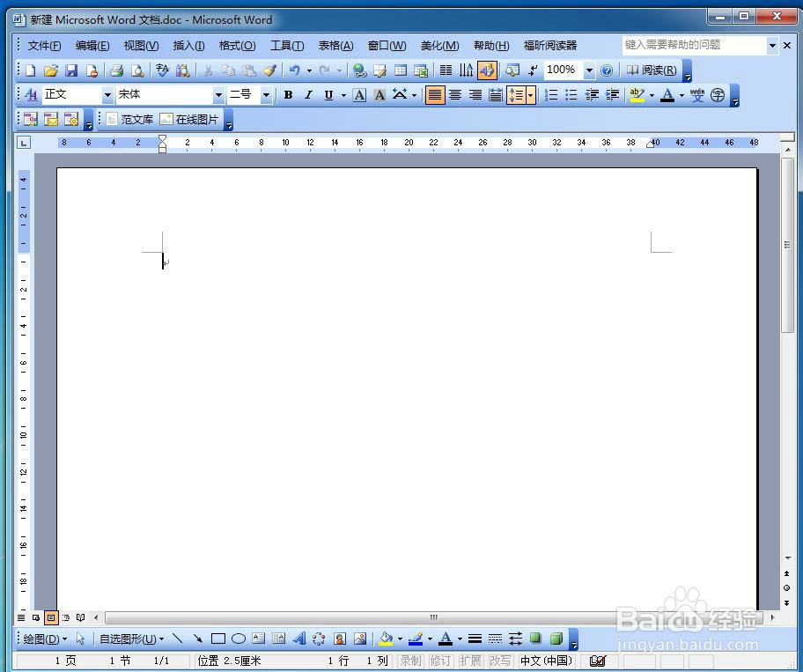Expand the font dropdown showing 宋体
This screenshot has width=803, height=672.
(x=218, y=95)
